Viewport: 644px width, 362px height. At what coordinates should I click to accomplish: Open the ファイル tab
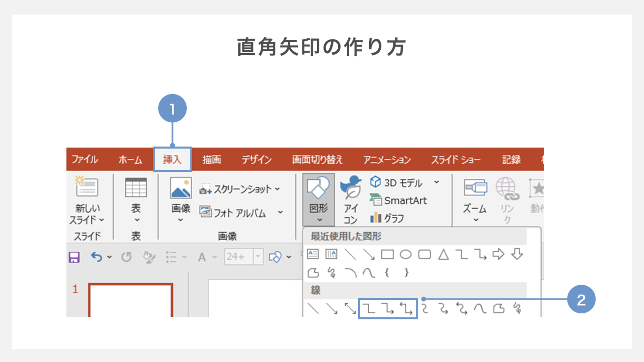pos(85,159)
